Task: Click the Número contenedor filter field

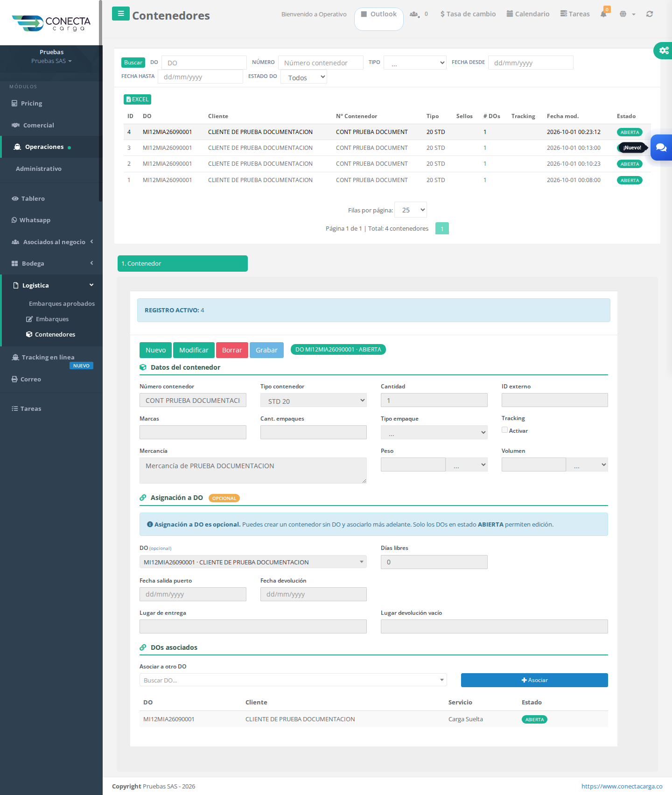Action: click(x=321, y=63)
